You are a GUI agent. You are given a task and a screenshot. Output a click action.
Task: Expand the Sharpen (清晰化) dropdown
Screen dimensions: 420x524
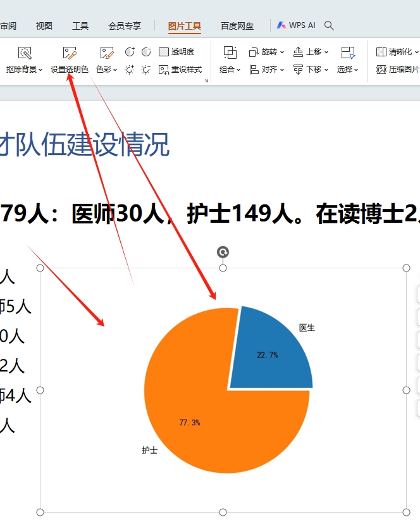tap(416, 52)
